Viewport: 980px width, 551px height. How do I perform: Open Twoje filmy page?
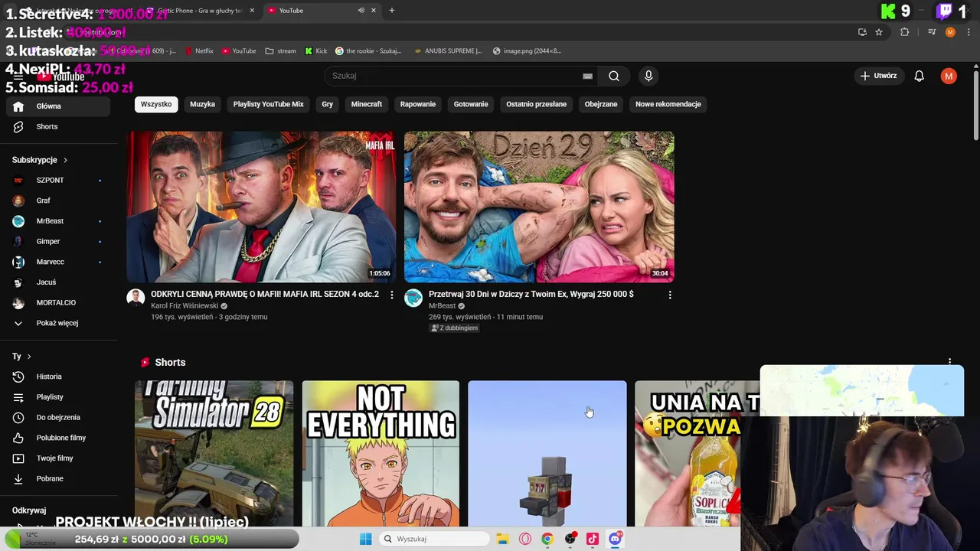[58, 458]
